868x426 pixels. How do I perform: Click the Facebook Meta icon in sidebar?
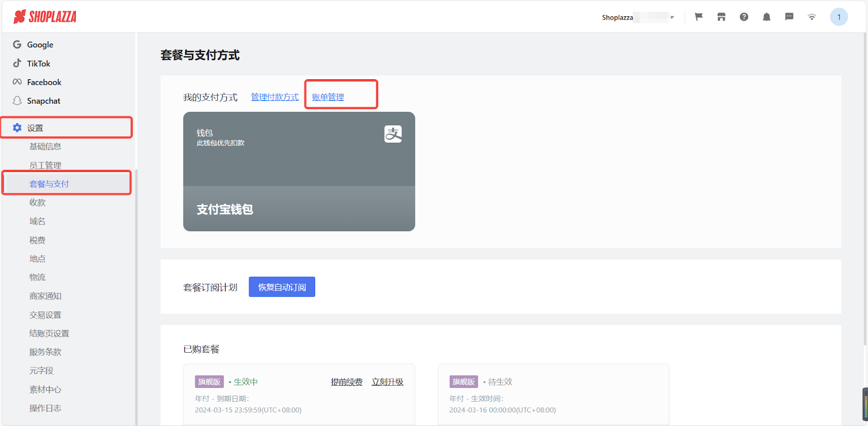[17, 82]
